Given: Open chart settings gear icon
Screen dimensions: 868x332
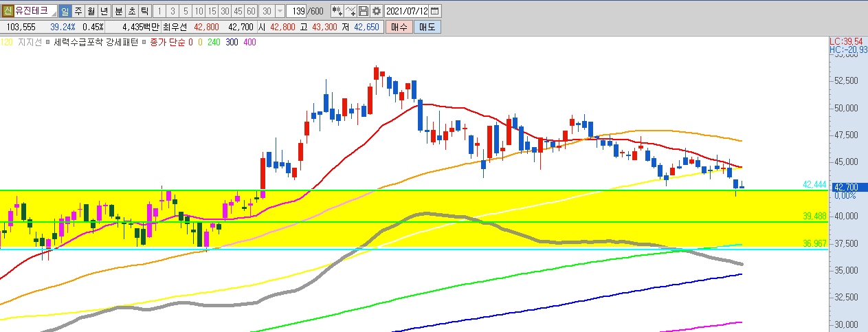Looking at the screenshot, I should click(376, 11).
